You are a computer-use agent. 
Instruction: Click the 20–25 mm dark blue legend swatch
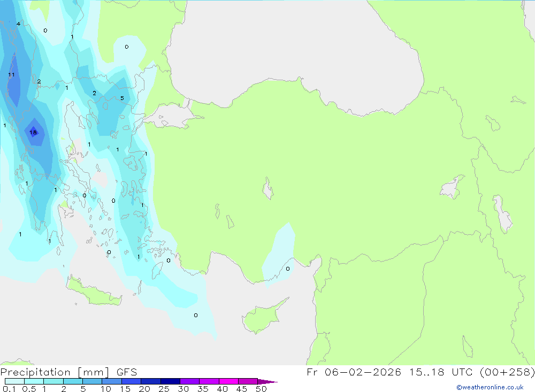click(150, 381)
